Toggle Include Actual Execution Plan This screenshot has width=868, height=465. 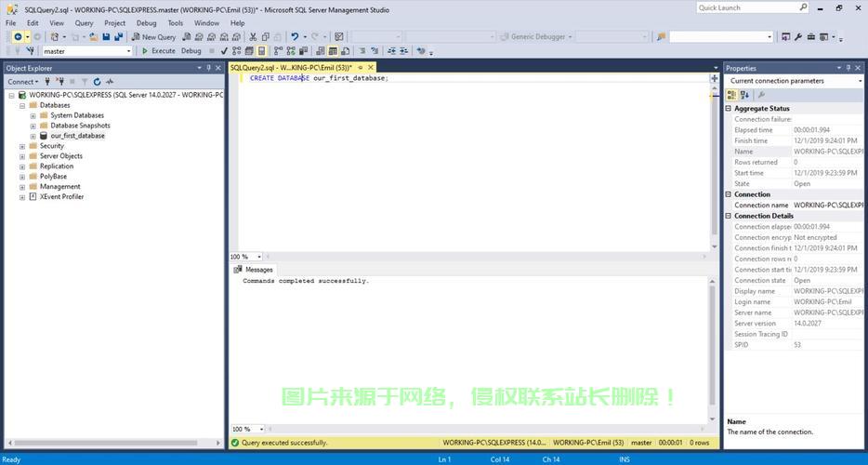pyautogui.click(x=278, y=51)
